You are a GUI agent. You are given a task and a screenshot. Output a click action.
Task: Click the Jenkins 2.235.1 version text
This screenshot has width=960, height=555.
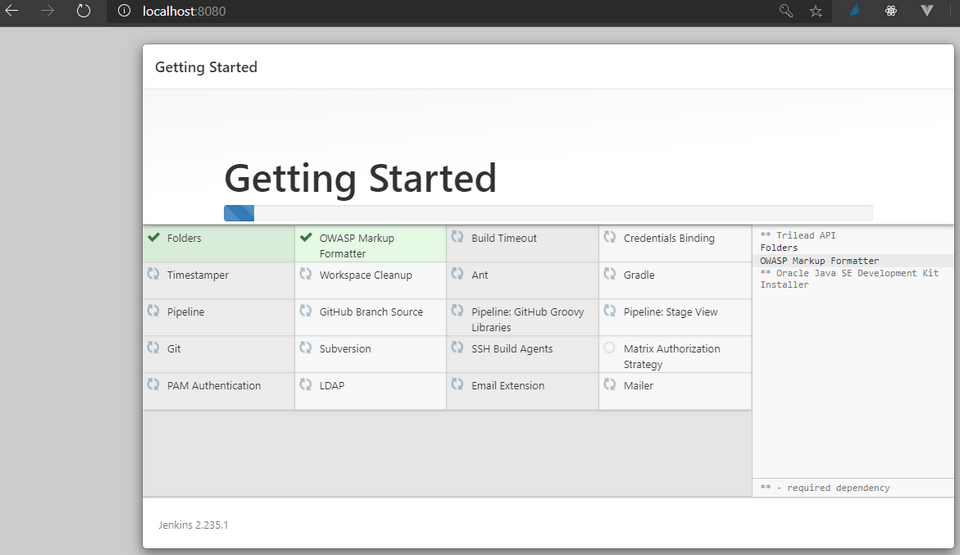pos(193,525)
